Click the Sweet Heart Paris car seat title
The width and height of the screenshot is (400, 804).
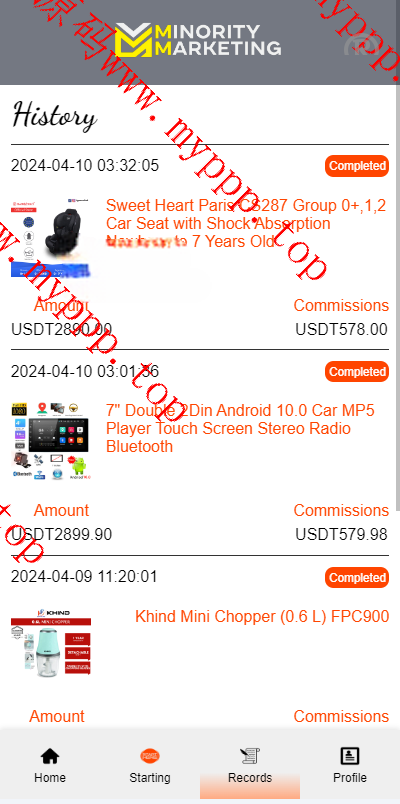(246, 224)
